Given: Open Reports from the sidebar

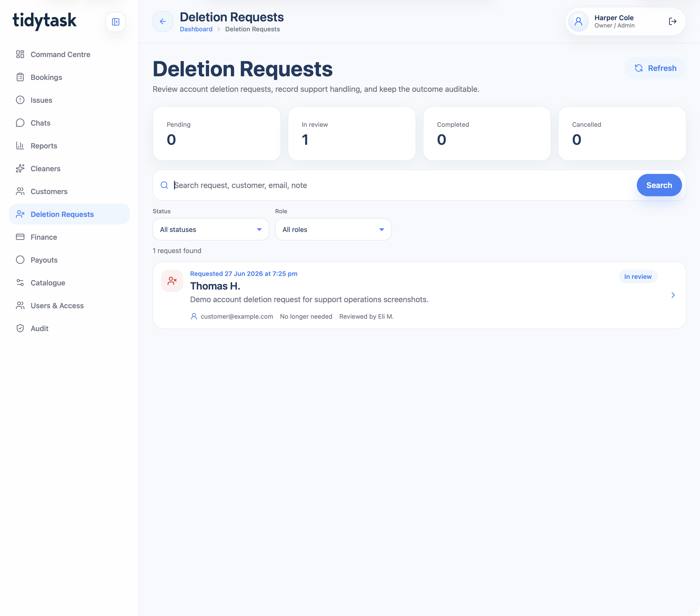Looking at the screenshot, I should pyautogui.click(x=69, y=146).
